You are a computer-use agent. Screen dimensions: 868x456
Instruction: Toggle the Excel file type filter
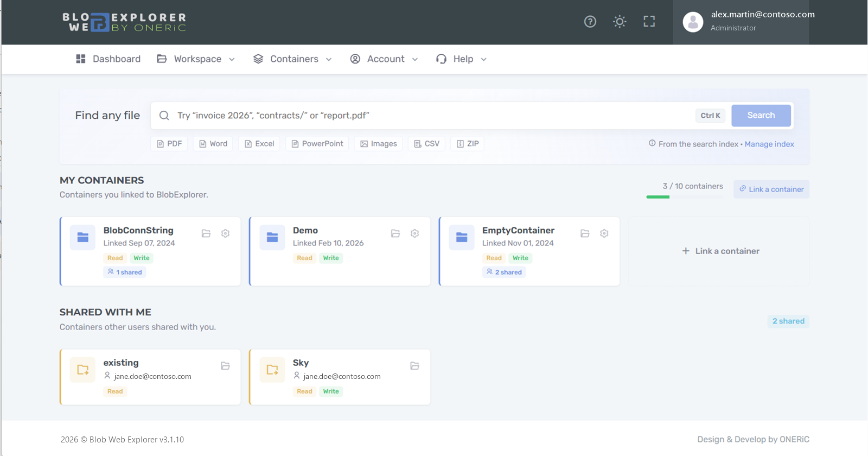[x=259, y=144]
